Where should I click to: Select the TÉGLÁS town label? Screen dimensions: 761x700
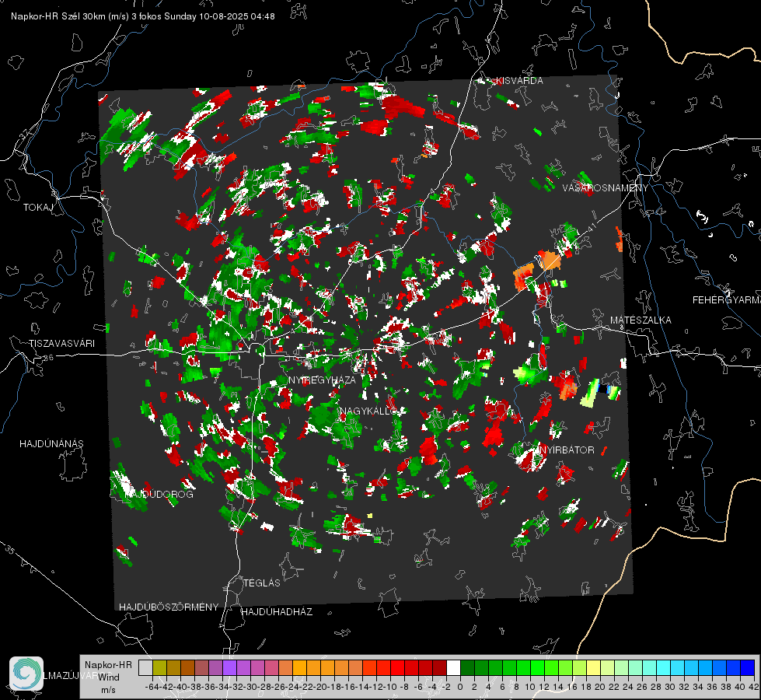pyautogui.click(x=262, y=583)
